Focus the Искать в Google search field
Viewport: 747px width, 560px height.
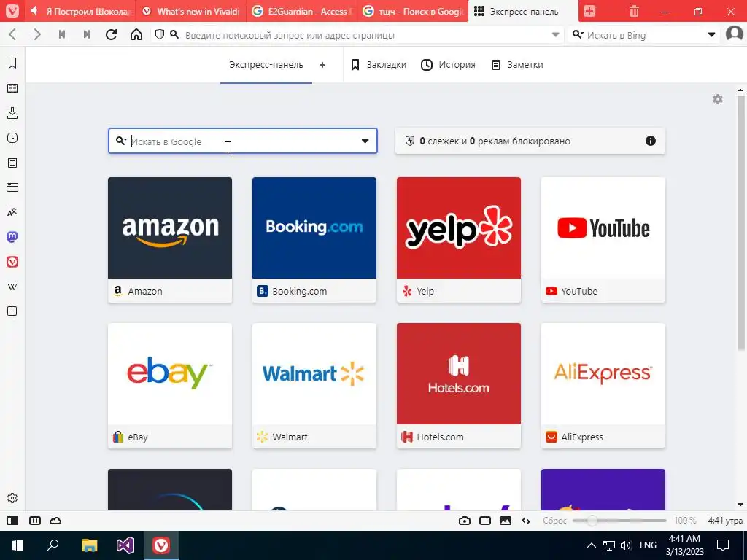[243, 141]
